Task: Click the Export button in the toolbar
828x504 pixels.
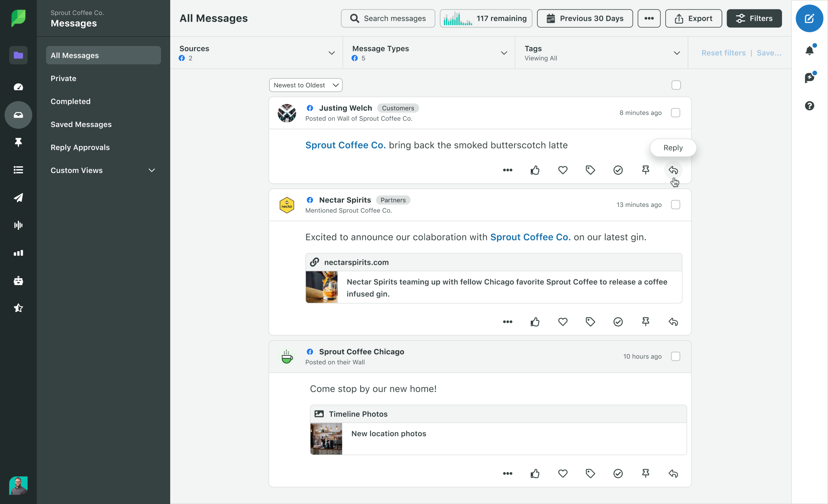Action: click(693, 18)
